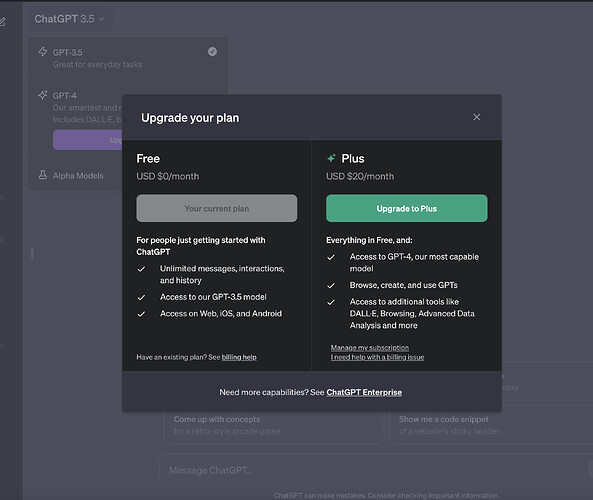
Task: Click the Alpha Models flask icon
Action: 43,175
